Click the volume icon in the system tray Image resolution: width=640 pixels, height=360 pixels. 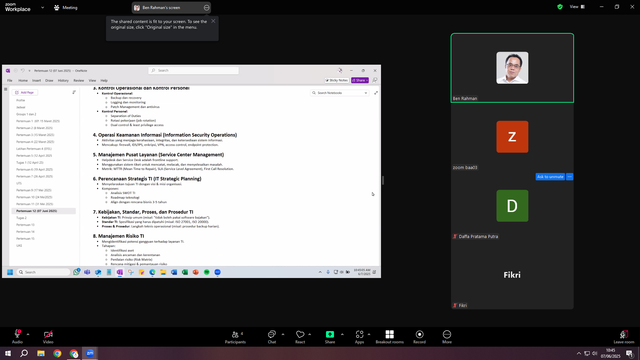[595, 353]
